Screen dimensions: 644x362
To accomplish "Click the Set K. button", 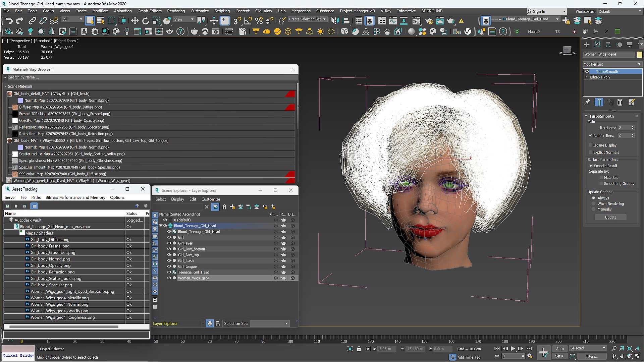I will click(x=560, y=356).
